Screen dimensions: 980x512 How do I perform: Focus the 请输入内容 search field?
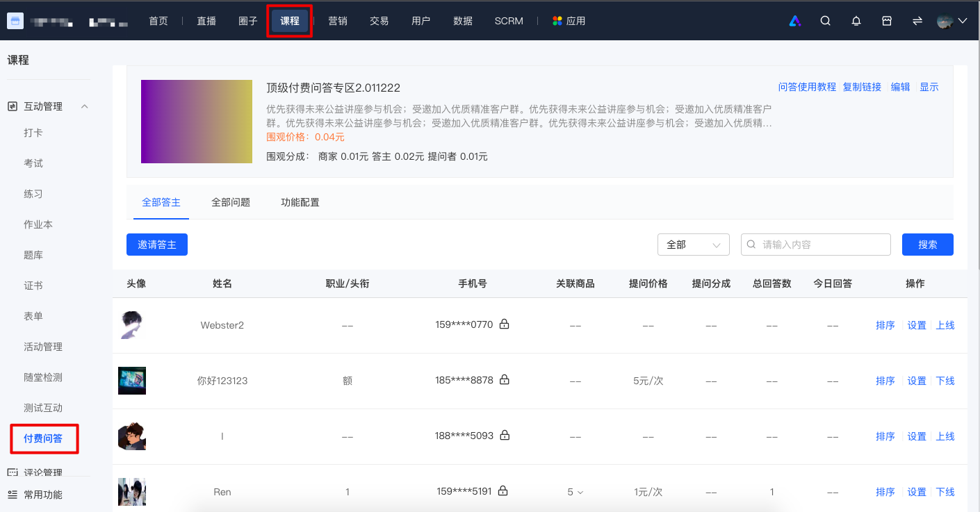click(816, 245)
